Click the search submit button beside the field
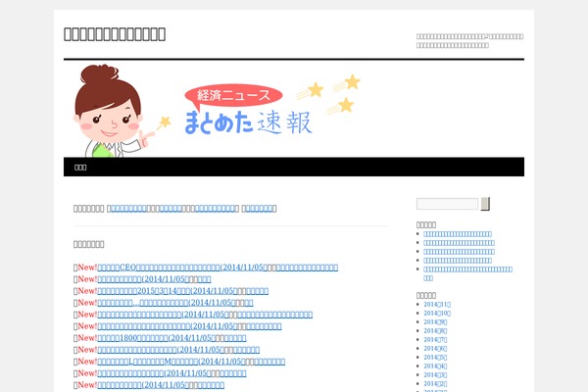Screen dimensions: 588x392 click(485, 204)
